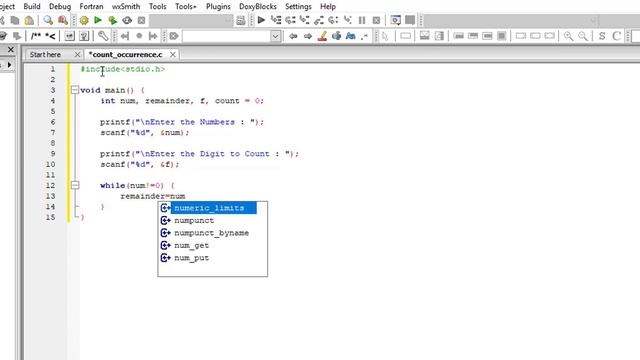Click the Jump back arrow icon
This screenshot has width=640, height=360.
tap(293, 36)
